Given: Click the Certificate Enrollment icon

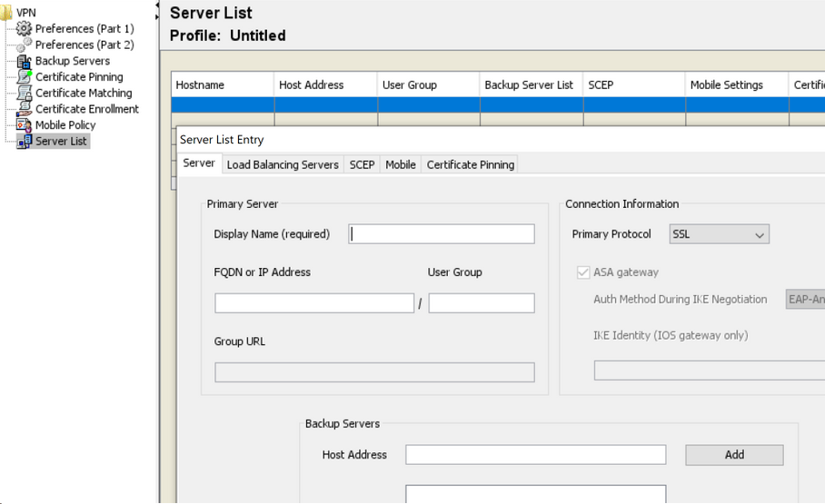Looking at the screenshot, I should click(24, 109).
